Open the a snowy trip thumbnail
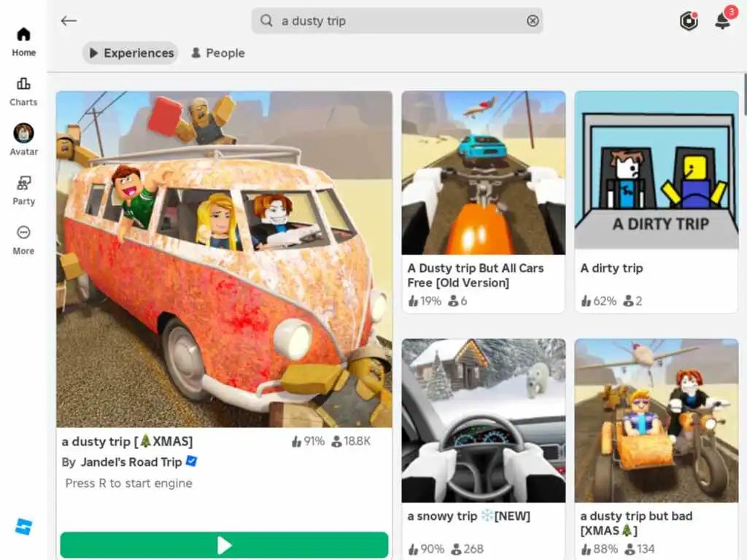 pos(483,421)
